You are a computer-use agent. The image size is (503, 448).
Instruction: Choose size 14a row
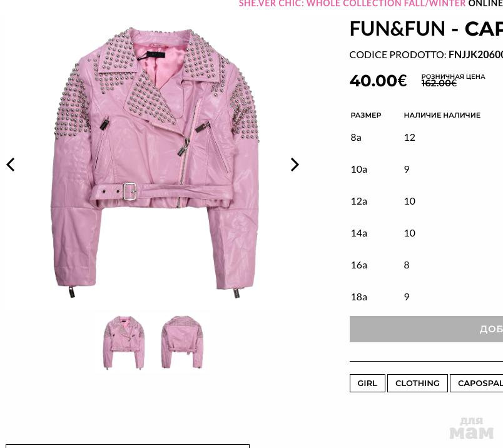pos(427,233)
